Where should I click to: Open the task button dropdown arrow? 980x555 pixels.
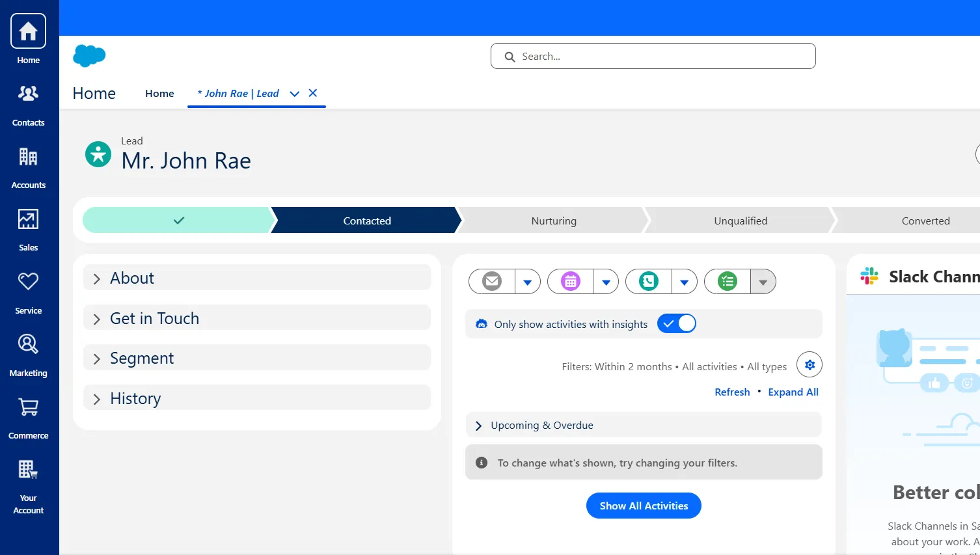(763, 282)
